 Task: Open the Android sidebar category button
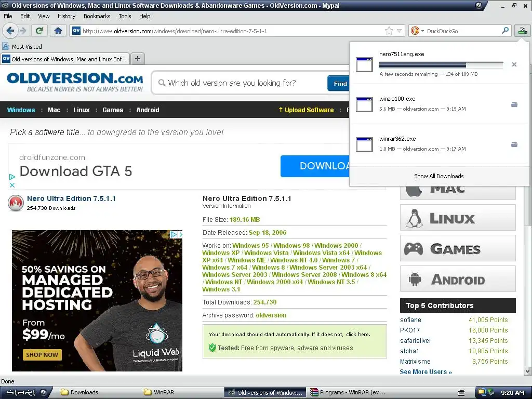click(458, 279)
